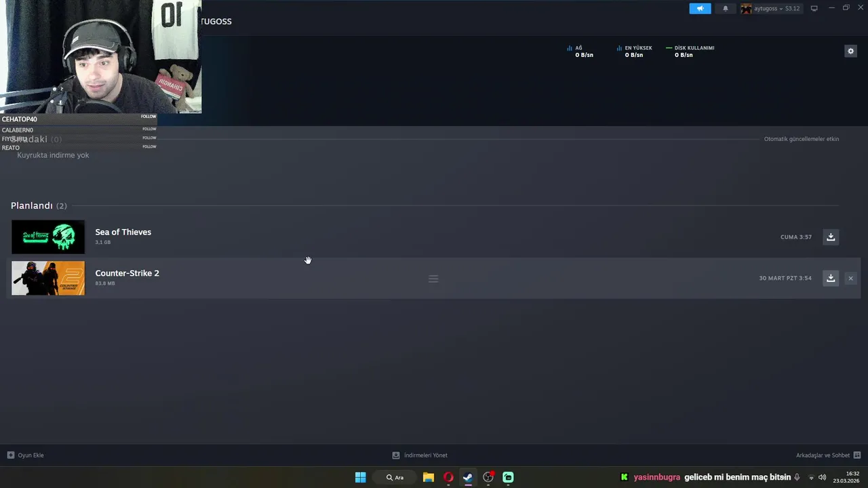Select the Sea of Thieves title
Screen dimensions: 868x488
click(x=123, y=232)
